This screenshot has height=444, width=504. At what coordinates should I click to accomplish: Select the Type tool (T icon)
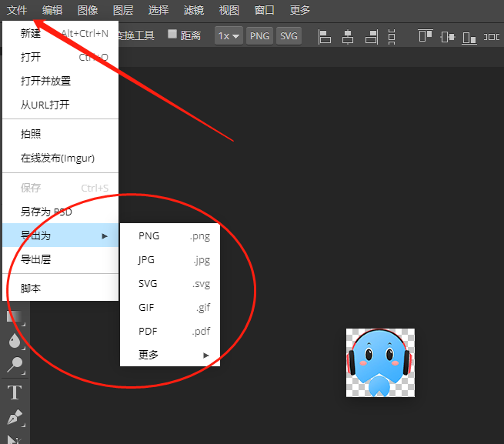(15, 392)
